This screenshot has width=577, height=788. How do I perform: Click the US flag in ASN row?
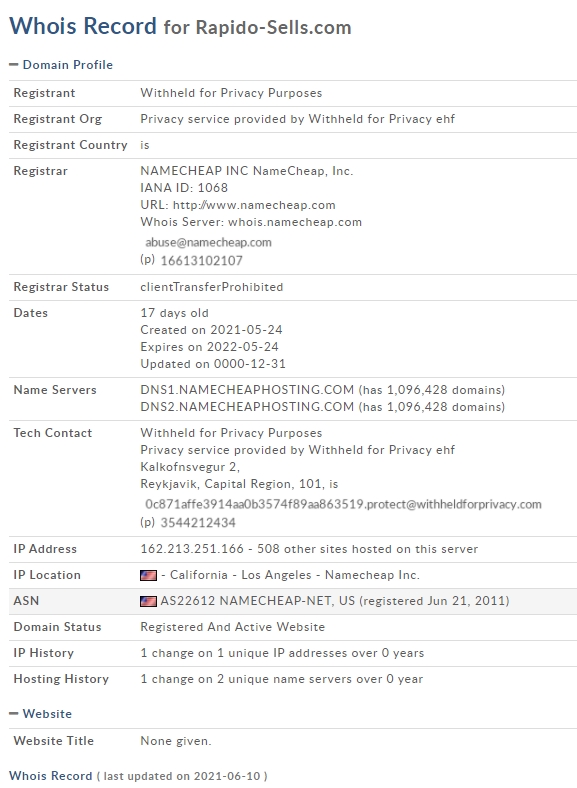pyautogui.click(x=148, y=601)
